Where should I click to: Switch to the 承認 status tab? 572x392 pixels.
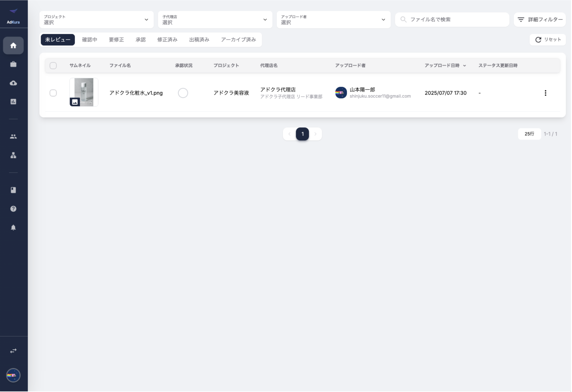coord(140,40)
